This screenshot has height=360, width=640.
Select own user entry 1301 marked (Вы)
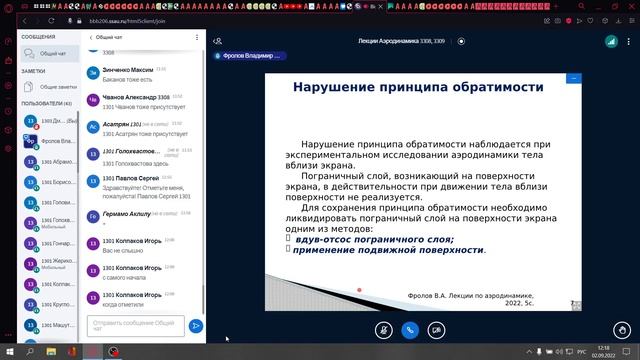(x=49, y=121)
